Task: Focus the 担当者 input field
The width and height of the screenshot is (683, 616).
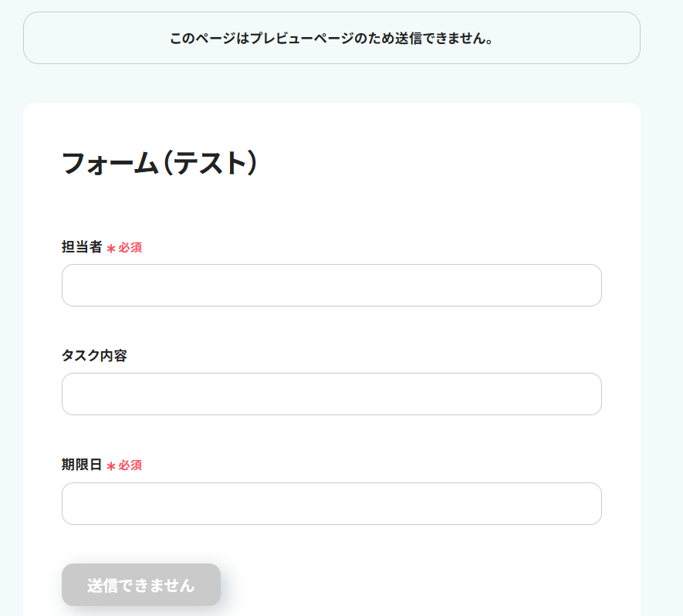Action: point(331,286)
